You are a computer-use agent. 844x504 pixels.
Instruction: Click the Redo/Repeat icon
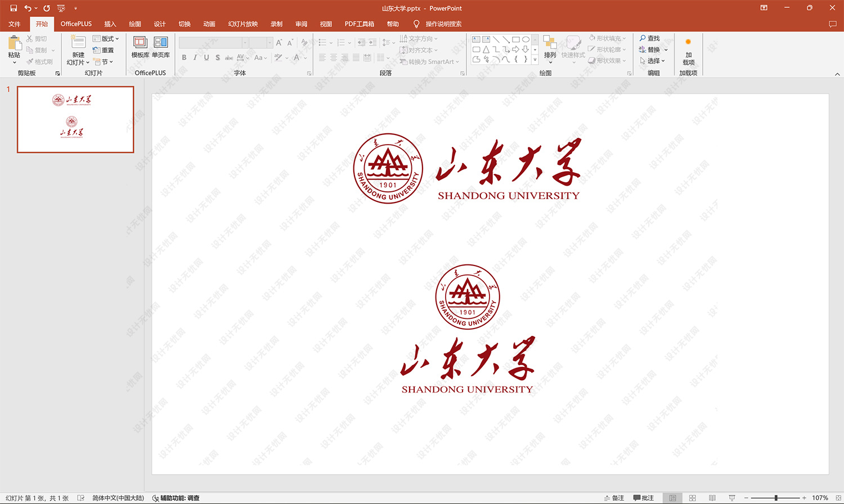[47, 8]
